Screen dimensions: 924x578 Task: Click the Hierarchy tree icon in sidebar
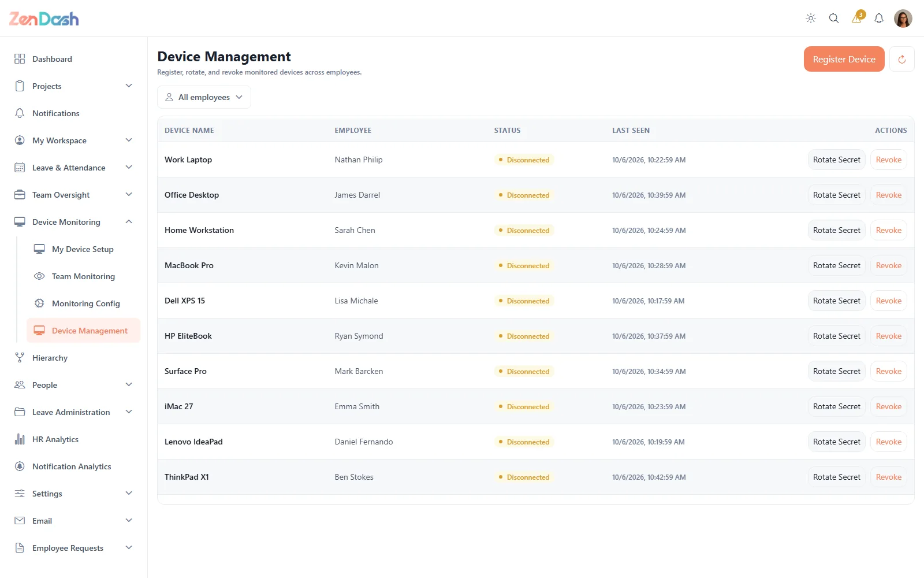[x=20, y=358]
